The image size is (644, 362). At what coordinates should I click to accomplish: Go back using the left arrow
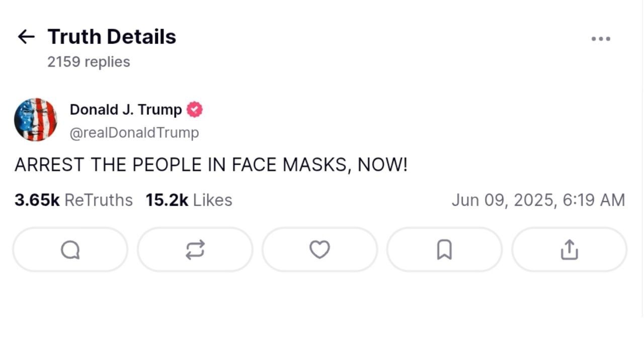pyautogui.click(x=26, y=37)
